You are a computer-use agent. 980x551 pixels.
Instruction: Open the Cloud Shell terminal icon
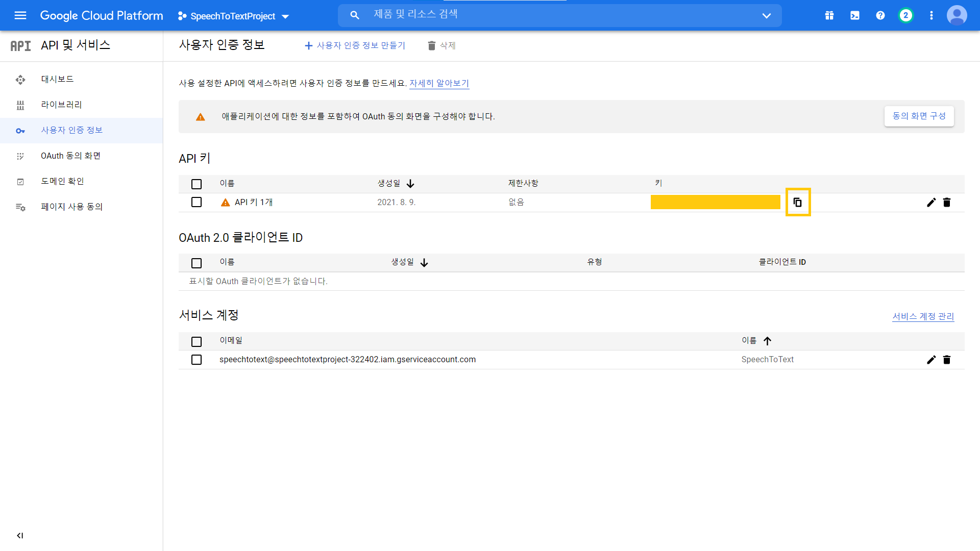coord(855,15)
